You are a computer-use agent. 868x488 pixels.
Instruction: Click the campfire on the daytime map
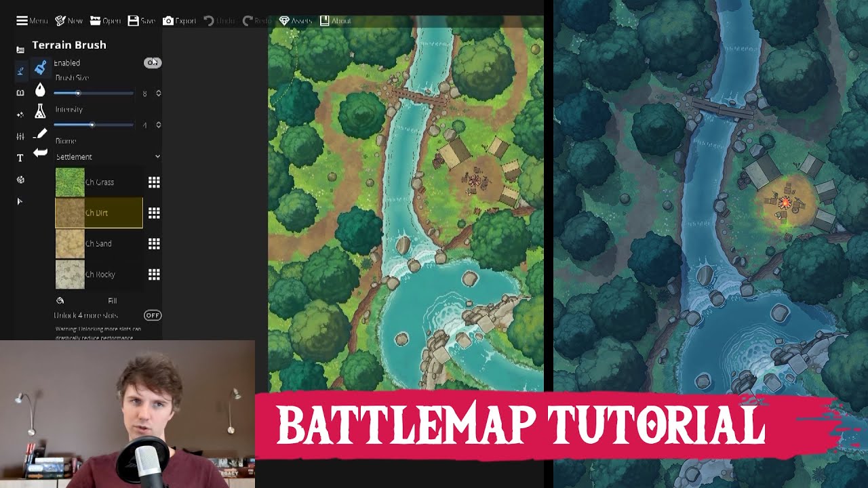[x=475, y=180]
